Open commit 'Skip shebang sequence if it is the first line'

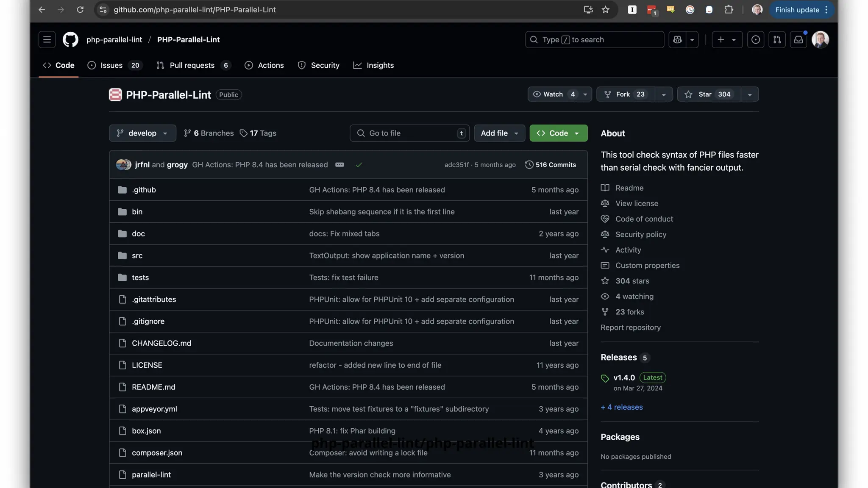[x=381, y=212]
